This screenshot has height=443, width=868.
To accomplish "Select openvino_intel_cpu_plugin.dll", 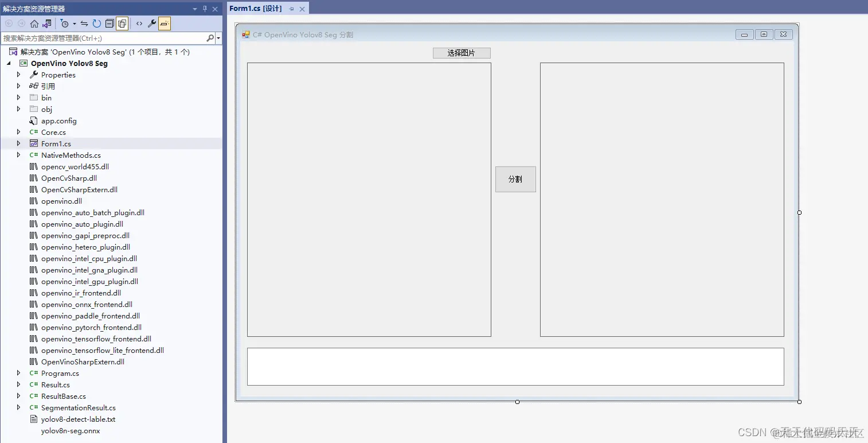I will pos(89,258).
